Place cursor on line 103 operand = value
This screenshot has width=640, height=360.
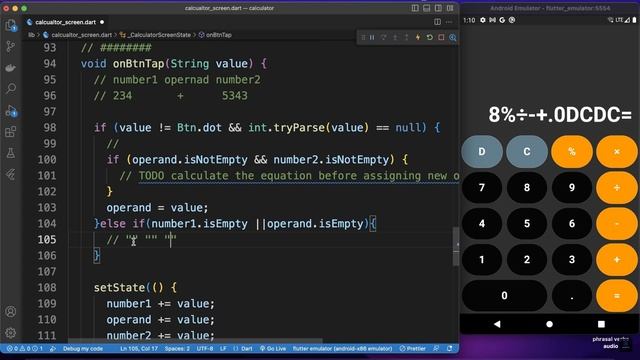pos(157,207)
